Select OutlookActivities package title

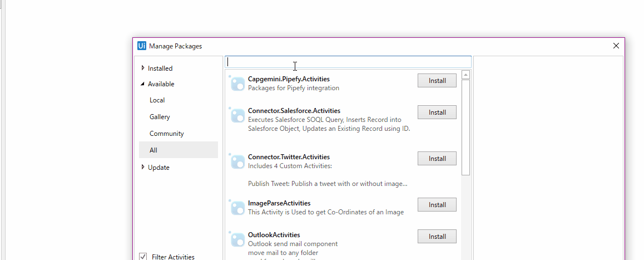pos(274,235)
